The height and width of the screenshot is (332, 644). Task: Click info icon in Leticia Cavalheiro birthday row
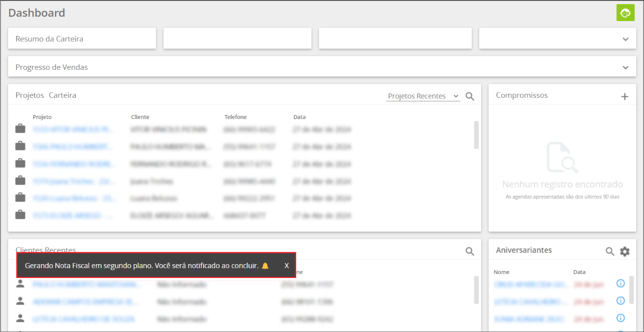(x=620, y=301)
